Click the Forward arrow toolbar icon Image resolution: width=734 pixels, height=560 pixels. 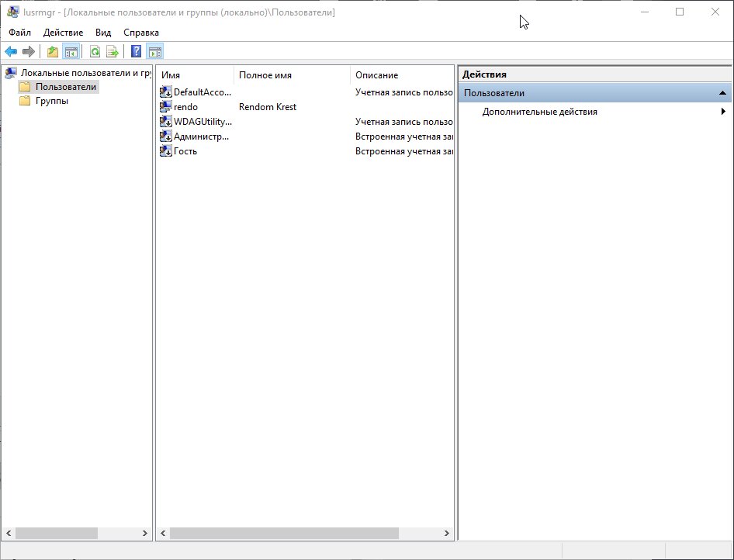[29, 51]
